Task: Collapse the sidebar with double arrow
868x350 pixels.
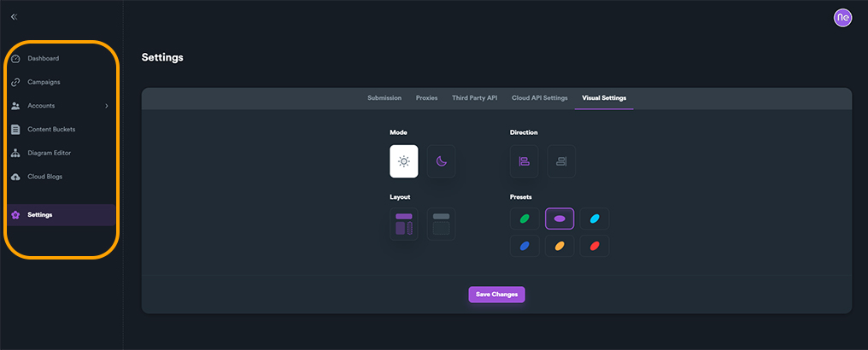Action: pos(14,16)
